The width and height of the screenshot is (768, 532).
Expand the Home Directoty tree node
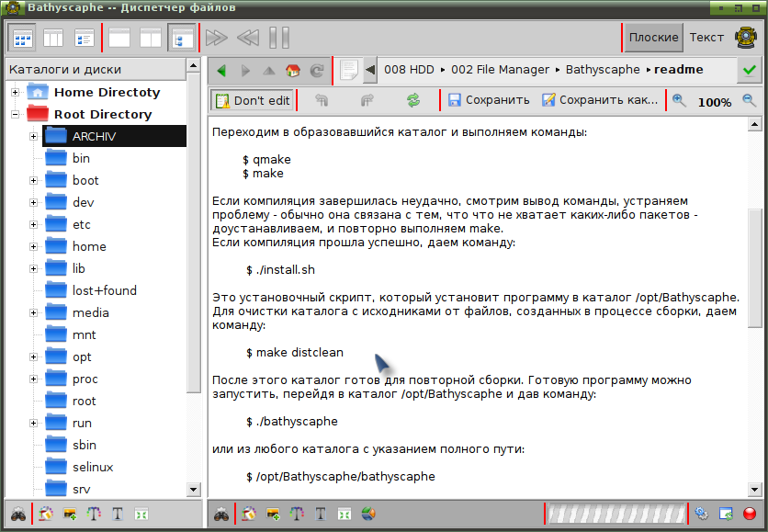pos(16,92)
